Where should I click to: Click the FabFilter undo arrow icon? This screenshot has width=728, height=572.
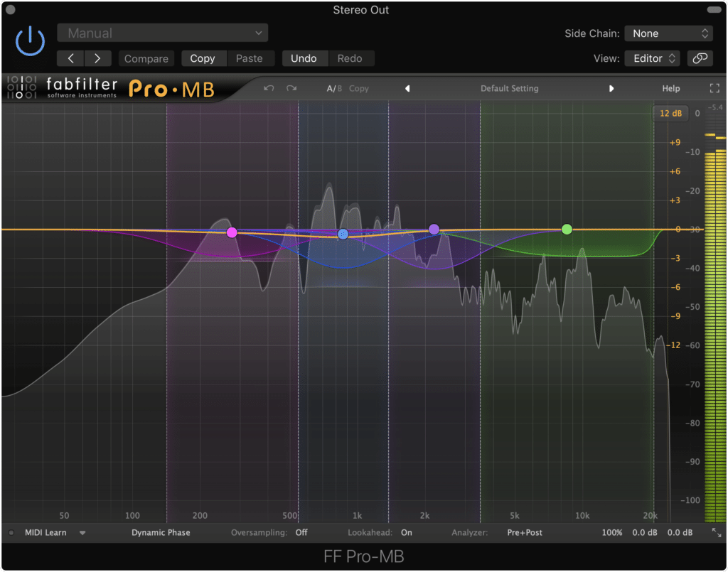pos(269,88)
